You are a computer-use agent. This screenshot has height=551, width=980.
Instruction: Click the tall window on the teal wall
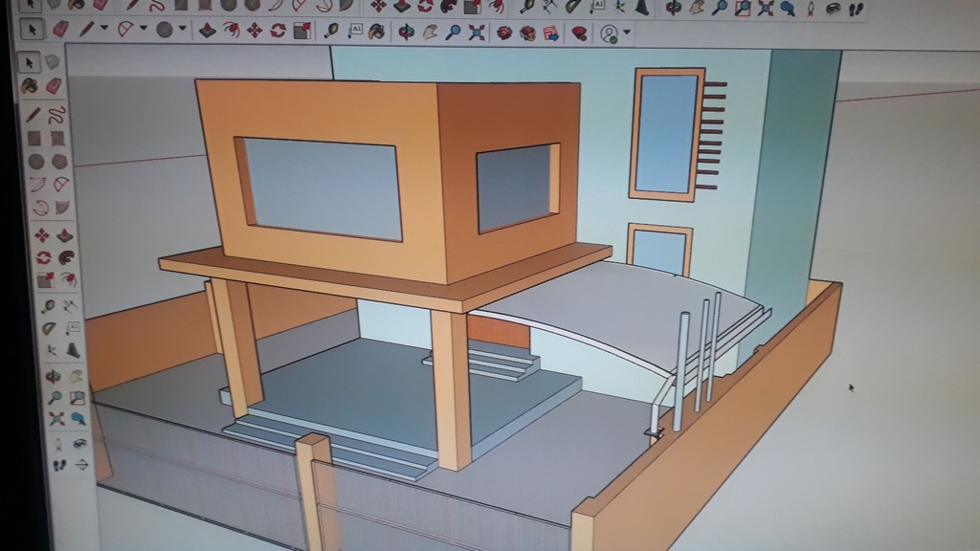click(666, 134)
